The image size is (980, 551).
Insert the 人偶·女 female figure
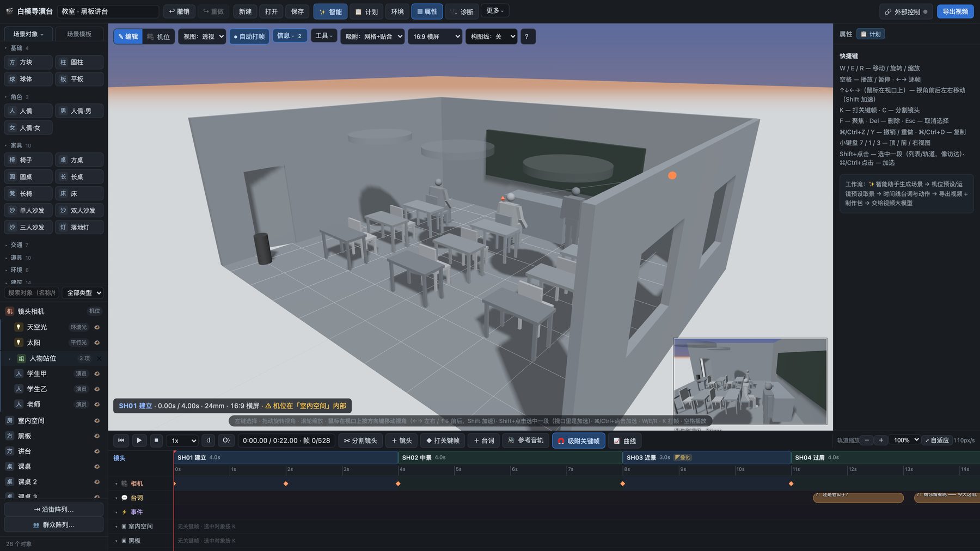pos(28,128)
